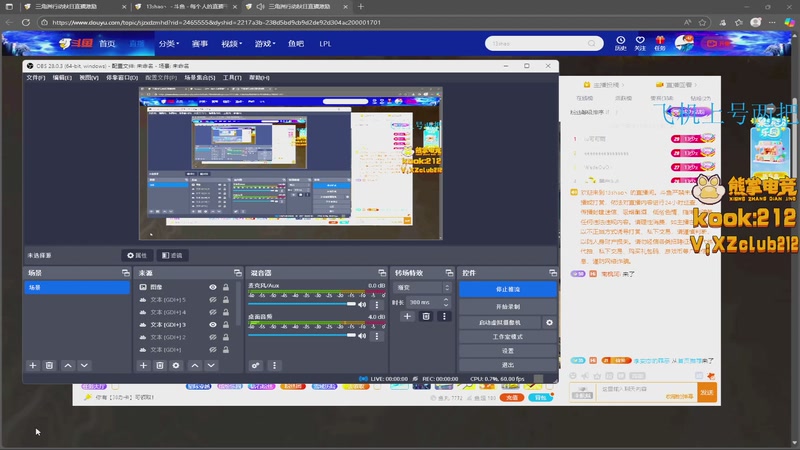Open the 桌面音频 channel options dots

[x=377, y=336]
